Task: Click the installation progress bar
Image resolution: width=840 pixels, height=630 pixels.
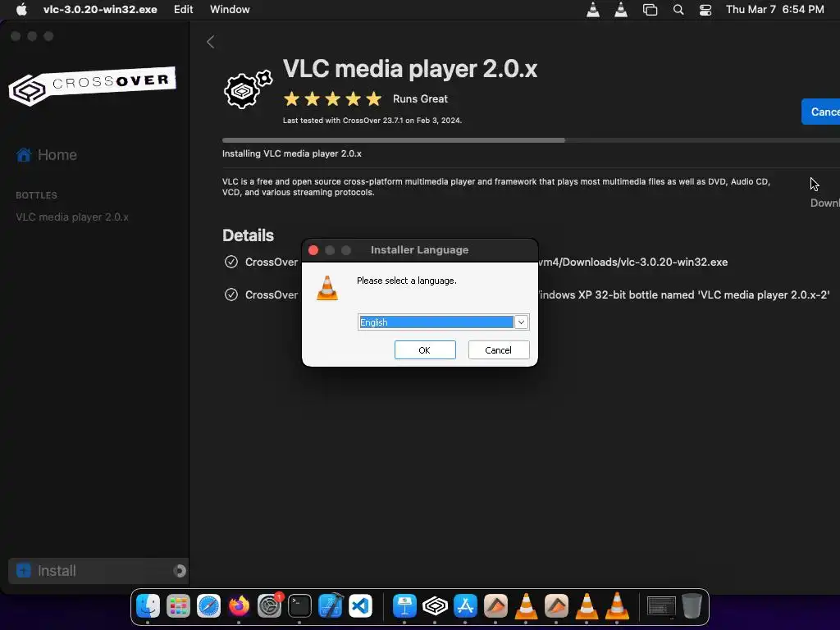Action: tap(531, 140)
